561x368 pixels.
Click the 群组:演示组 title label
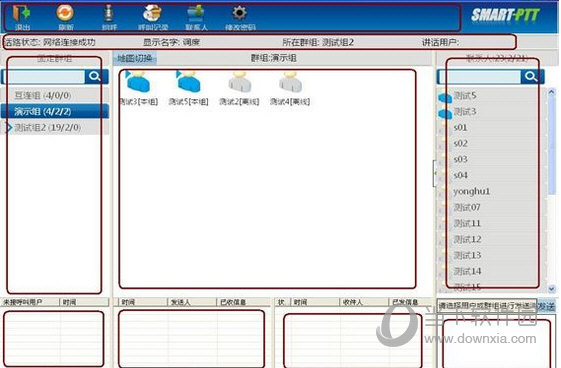(273, 58)
